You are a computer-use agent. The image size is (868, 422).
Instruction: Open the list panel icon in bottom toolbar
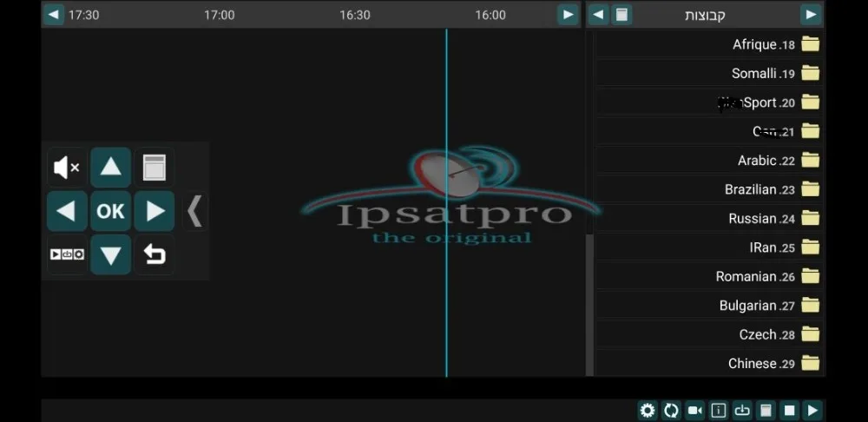(x=766, y=411)
